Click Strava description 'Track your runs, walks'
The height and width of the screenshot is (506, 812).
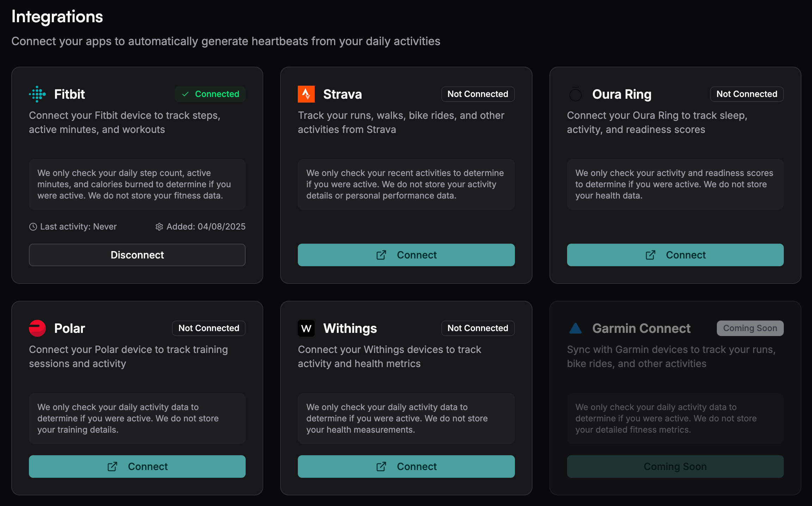coord(401,122)
